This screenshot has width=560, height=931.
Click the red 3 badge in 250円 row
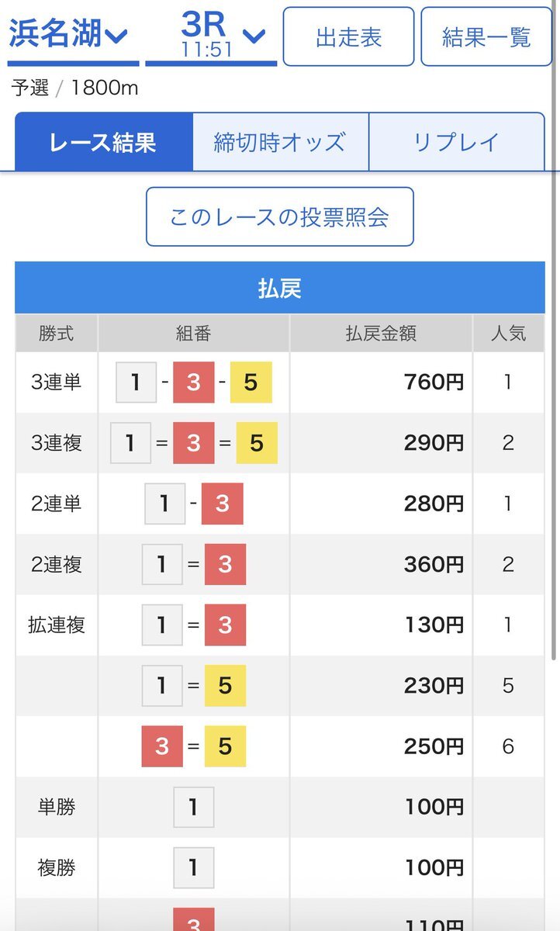click(x=162, y=746)
